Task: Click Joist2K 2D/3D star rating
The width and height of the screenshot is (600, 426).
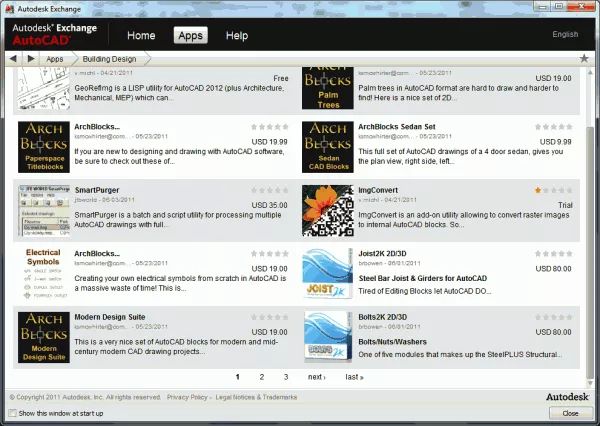Action: pyautogui.click(x=553, y=253)
